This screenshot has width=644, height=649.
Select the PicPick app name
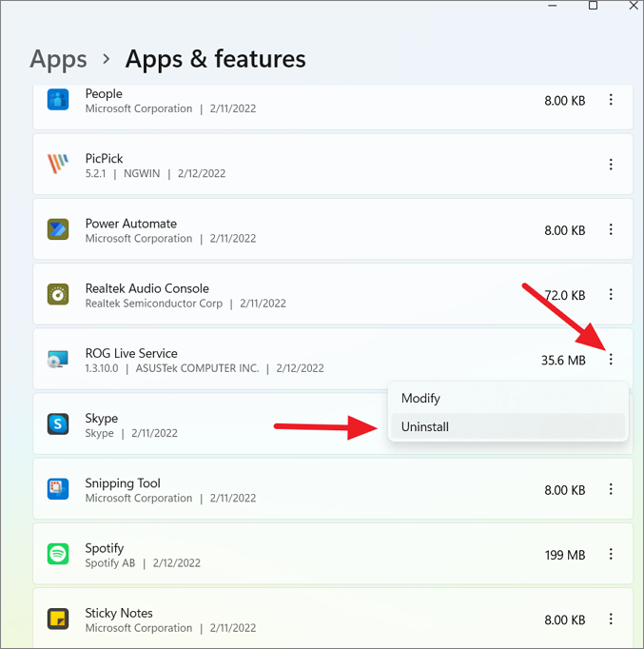click(105, 159)
